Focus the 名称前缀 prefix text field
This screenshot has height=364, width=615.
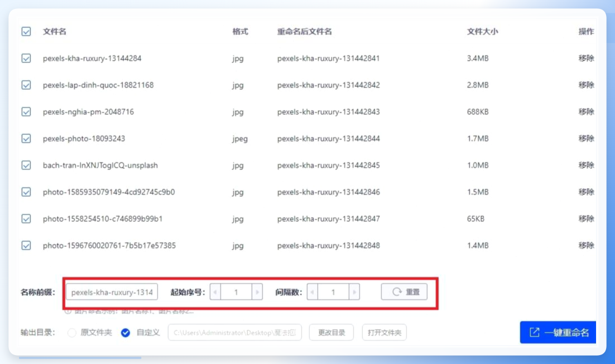coord(112,292)
